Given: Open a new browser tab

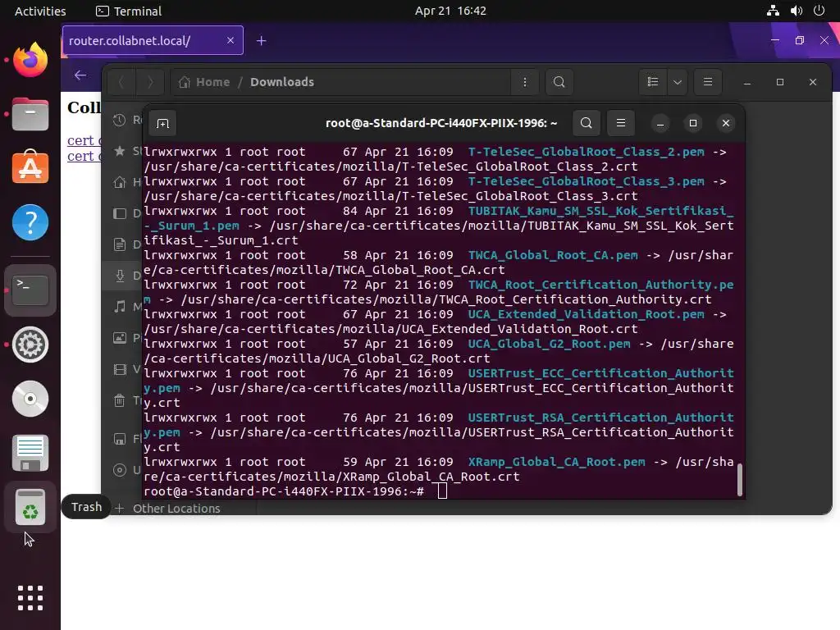Looking at the screenshot, I should click(261, 41).
